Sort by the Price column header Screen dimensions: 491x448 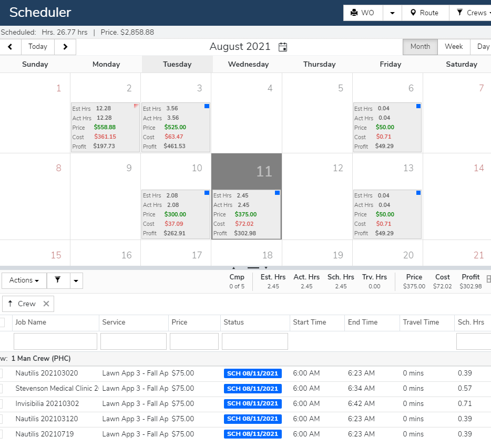click(x=179, y=322)
